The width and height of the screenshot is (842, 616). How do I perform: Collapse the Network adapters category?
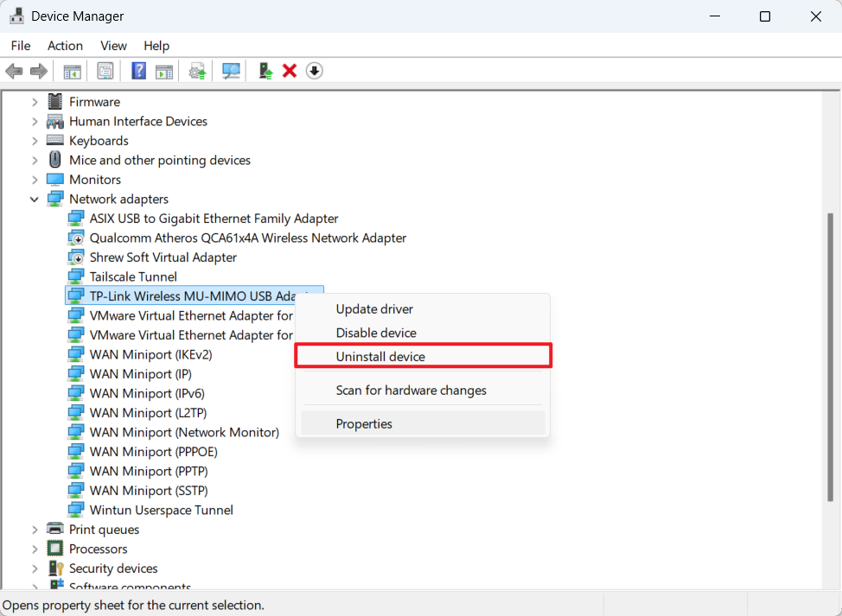pyautogui.click(x=35, y=199)
